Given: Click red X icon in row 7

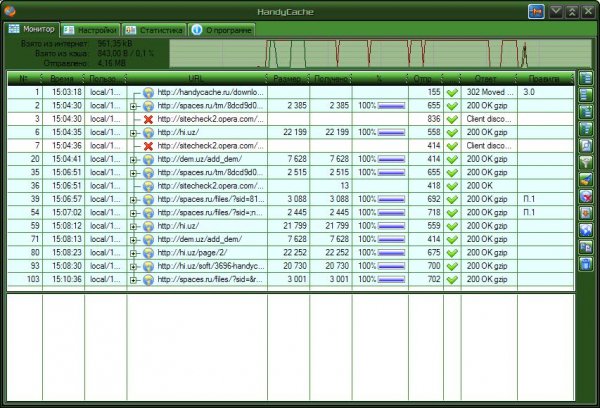Looking at the screenshot, I should coord(148,146).
